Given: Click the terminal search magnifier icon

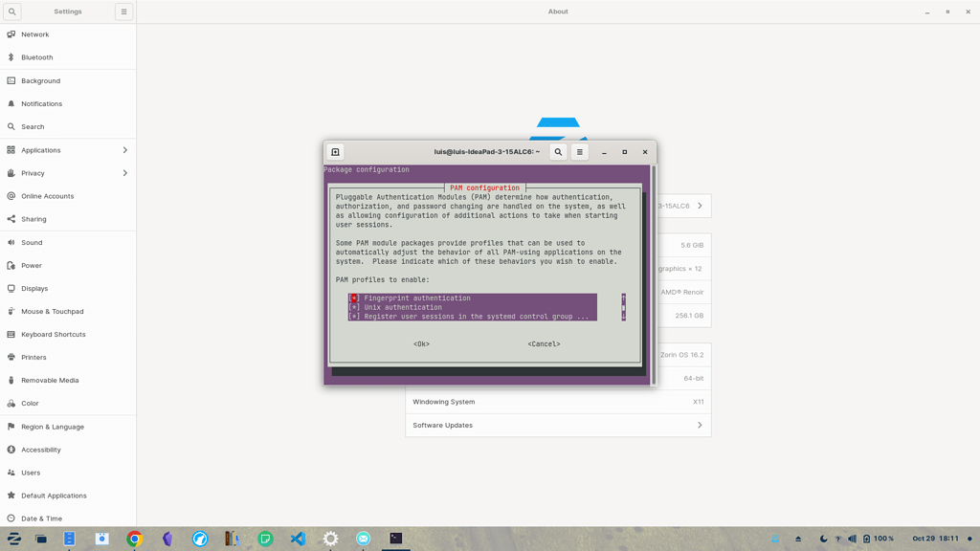Looking at the screenshot, I should [558, 151].
